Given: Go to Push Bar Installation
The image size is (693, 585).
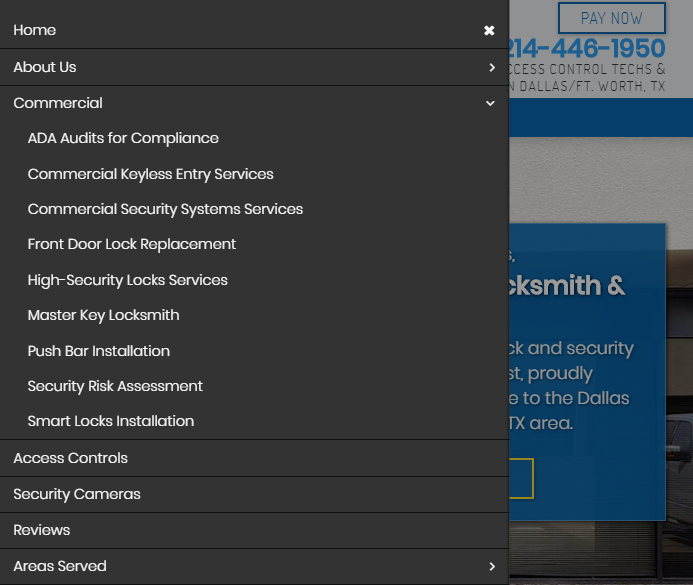Looking at the screenshot, I should pyautogui.click(x=99, y=351).
